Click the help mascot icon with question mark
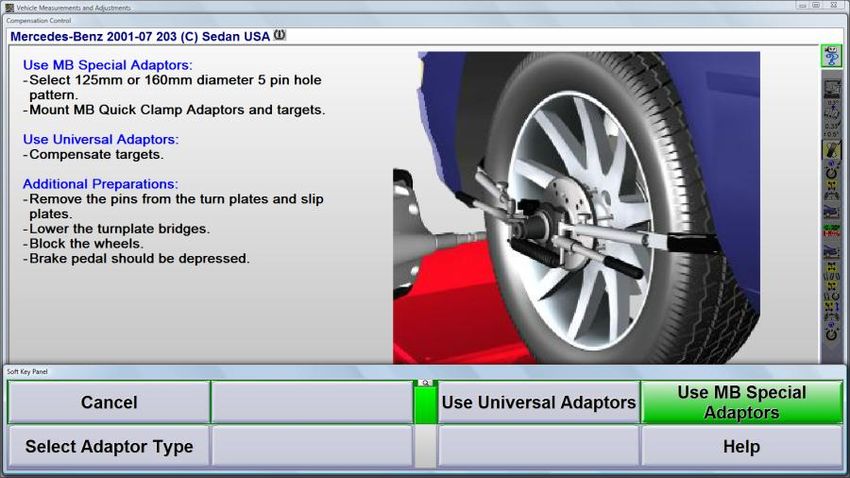The height and width of the screenshot is (478, 850). click(x=831, y=56)
